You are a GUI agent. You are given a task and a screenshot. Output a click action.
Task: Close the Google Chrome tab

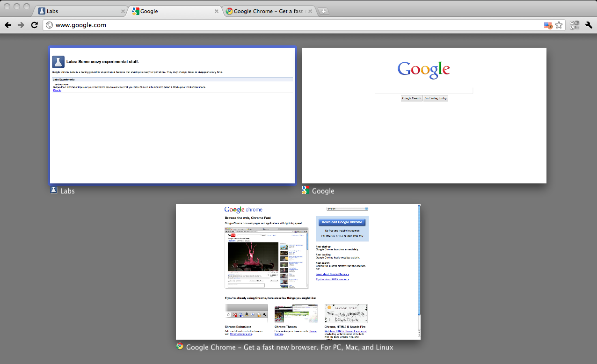coord(310,11)
